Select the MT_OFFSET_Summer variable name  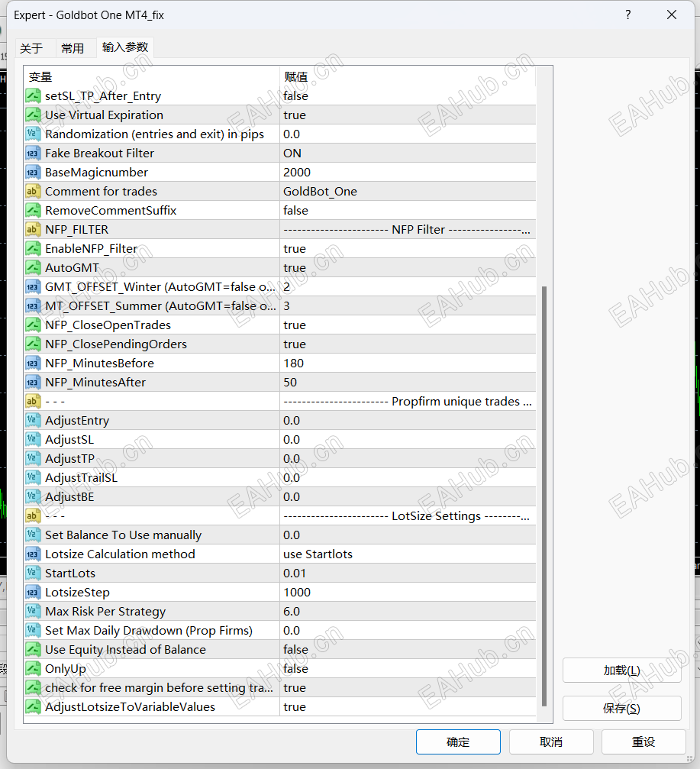160,306
